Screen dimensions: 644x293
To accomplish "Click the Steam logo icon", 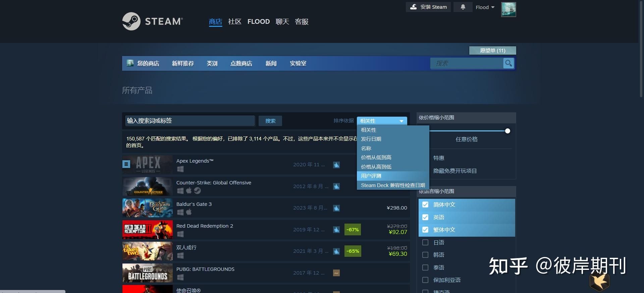I will pyautogui.click(x=131, y=21).
